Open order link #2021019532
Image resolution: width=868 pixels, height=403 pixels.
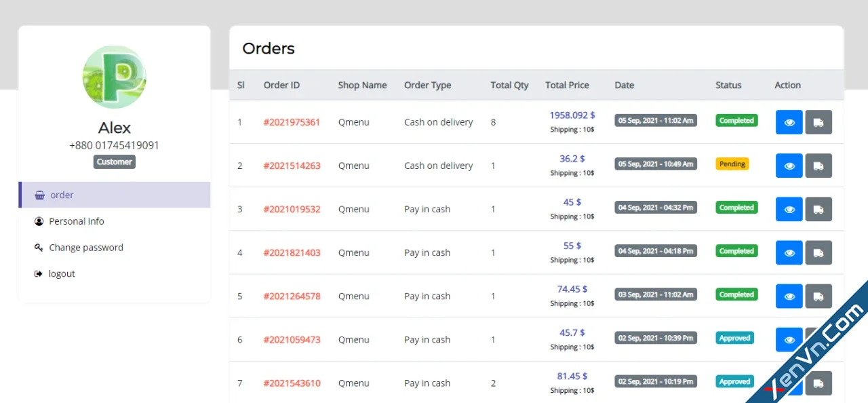click(292, 209)
